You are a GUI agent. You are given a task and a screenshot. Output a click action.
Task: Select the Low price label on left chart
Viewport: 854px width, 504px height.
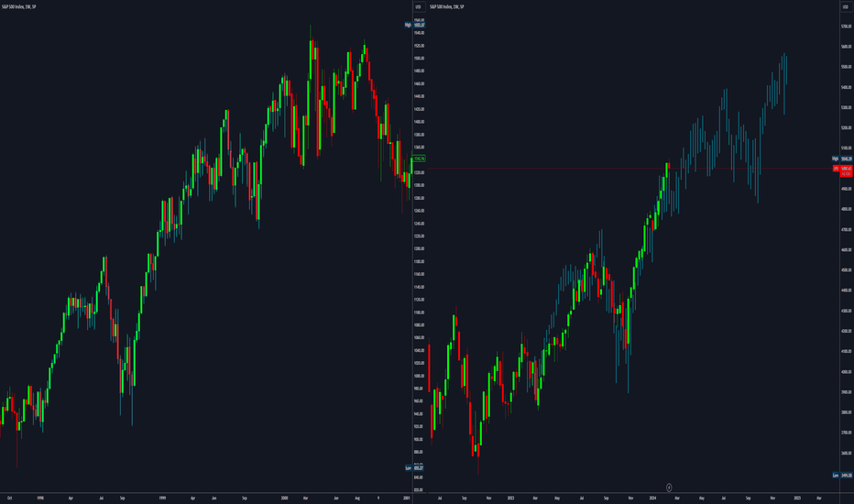click(x=414, y=468)
